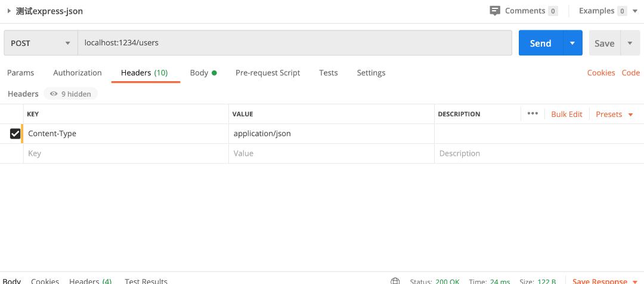The image size is (644, 284).
Task: Expand the 测试express-json request title arrow
Action: pos(9,11)
